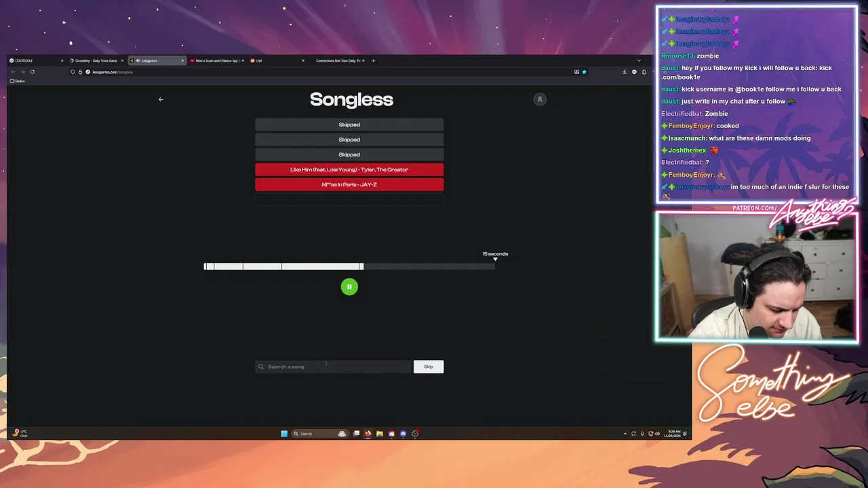Open the notifications bell icon
This screenshot has width=868, height=488.
pyautogui.click(x=685, y=434)
